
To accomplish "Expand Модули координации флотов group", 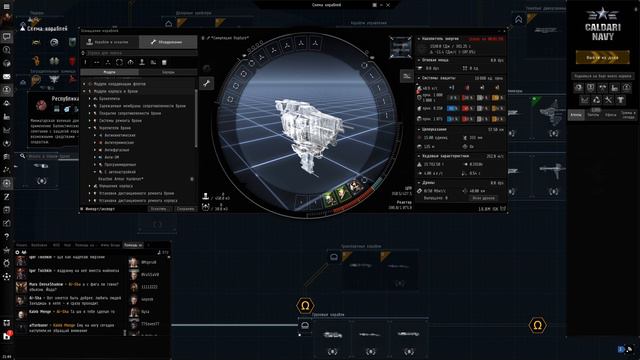I will [84, 84].
